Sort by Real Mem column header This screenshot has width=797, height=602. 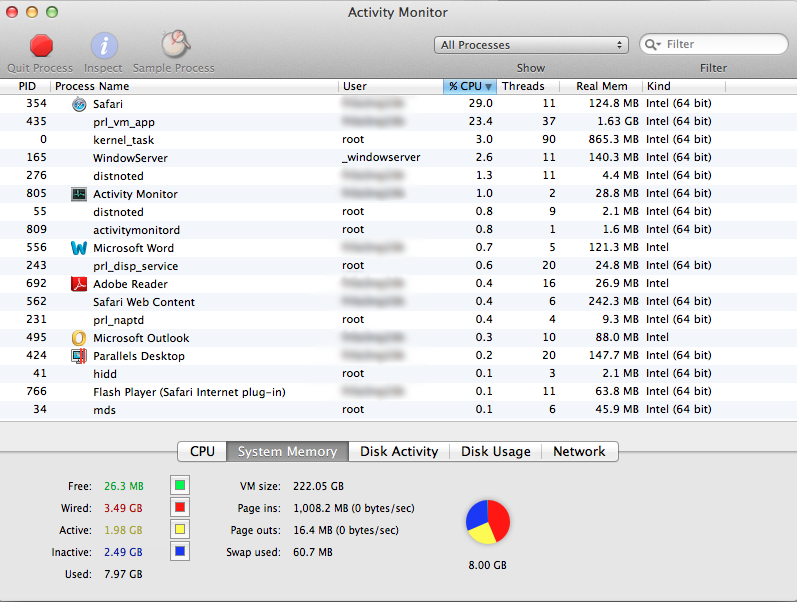coord(601,86)
